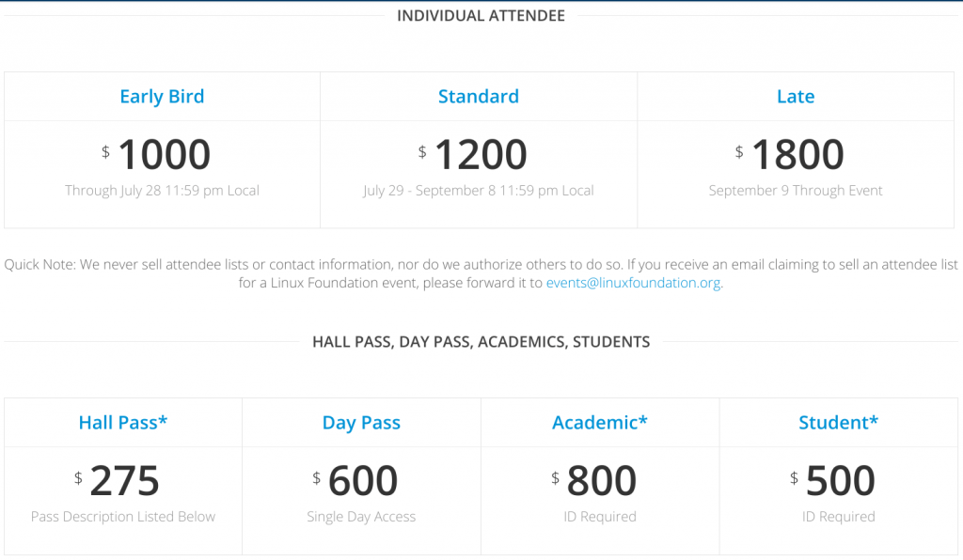
Task: Click the Student* ticket heading
Action: tap(839, 423)
